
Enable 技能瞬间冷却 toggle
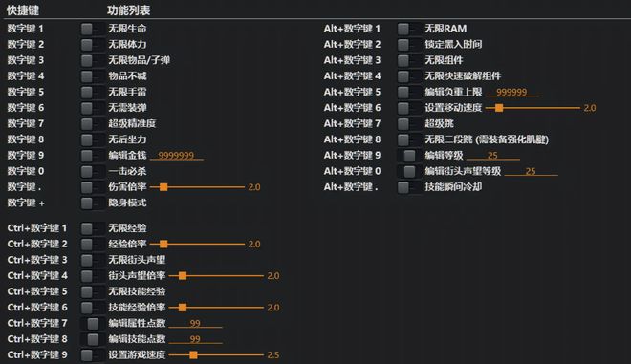coord(409,187)
